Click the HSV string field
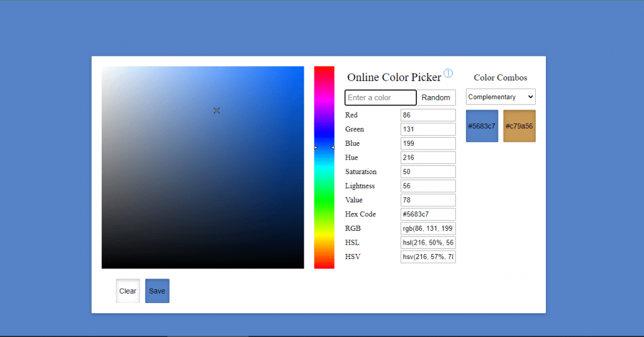644x337 pixels. point(428,257)
